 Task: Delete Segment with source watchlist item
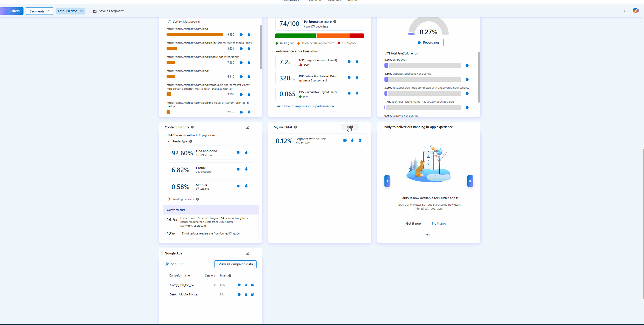360,140
